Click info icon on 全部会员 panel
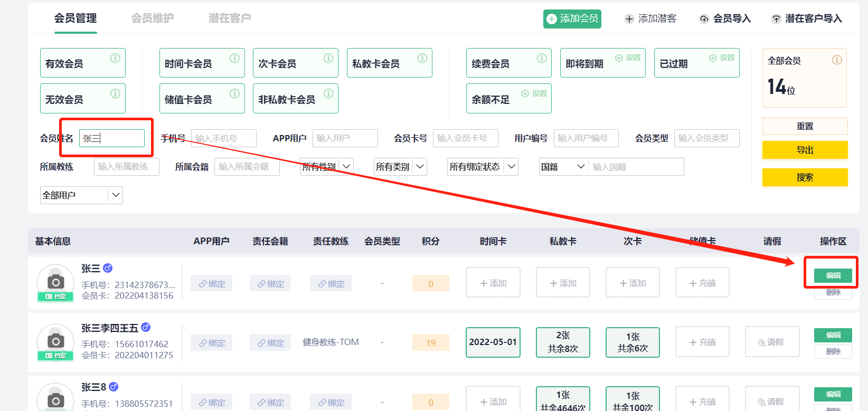Screen dimensions: 868x411 (x=837, y=60)
